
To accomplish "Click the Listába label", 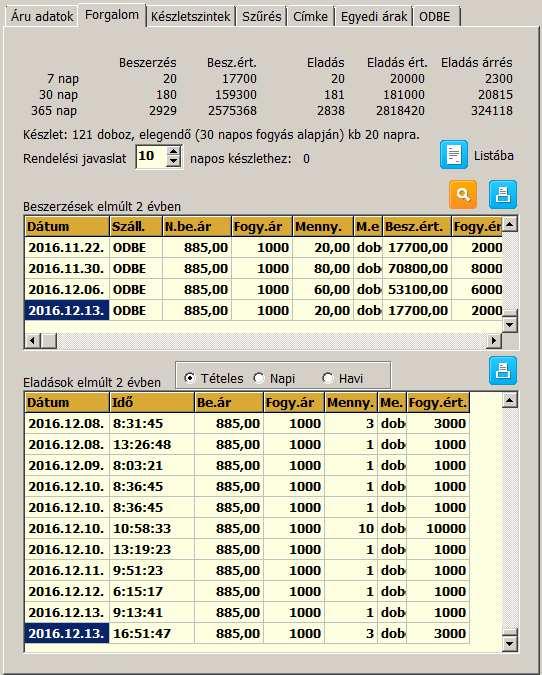I will pyautogui.click(x=494, y=155).
